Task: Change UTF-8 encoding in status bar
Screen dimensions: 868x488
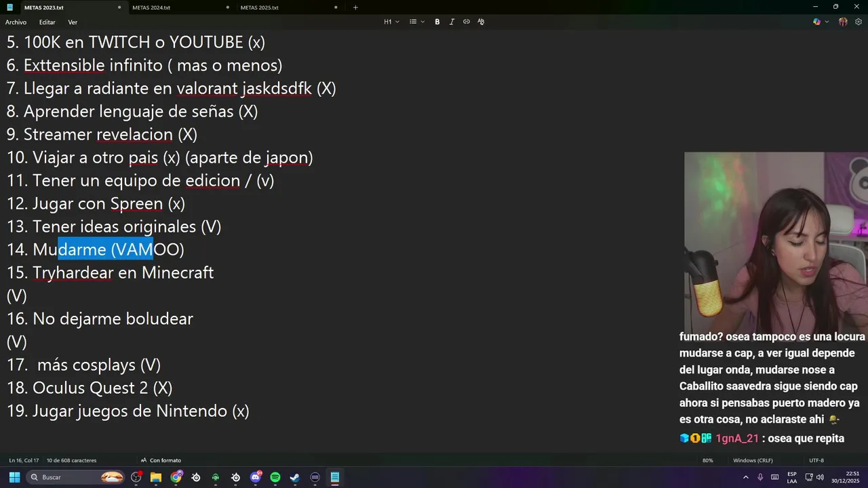Action: [x=816, y=460]
